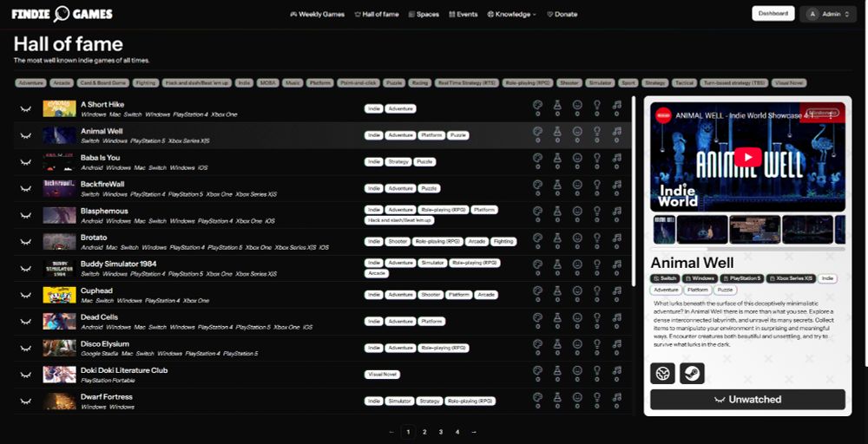Click the game list vertical scrollbar

pyautogui.click(x=634, y=192)
